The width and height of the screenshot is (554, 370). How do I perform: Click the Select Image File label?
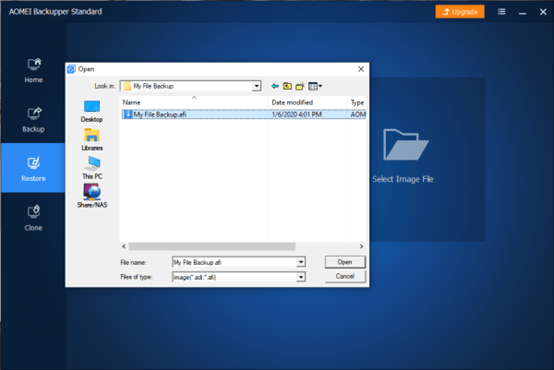(x=403, y=179)
